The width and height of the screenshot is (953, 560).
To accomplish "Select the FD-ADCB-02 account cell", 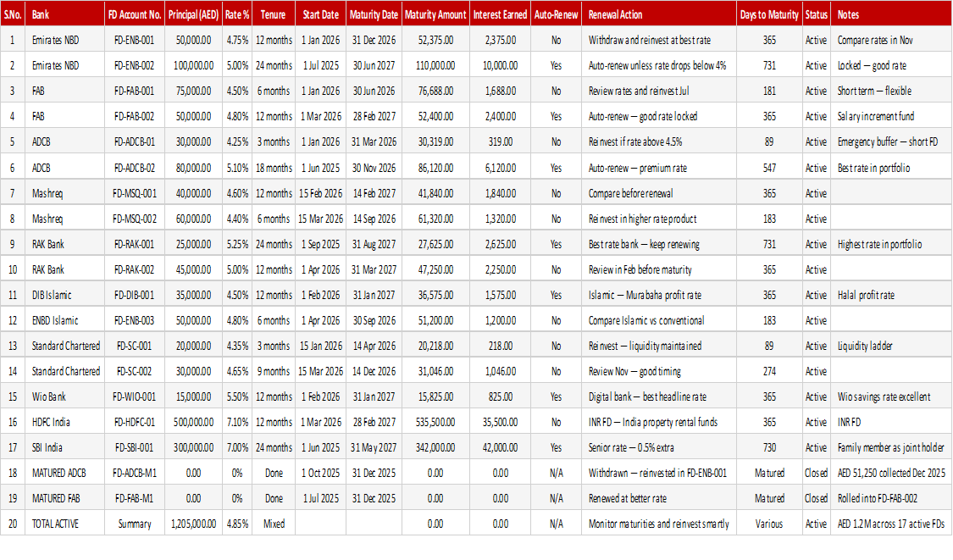I will [x=135, y=168].
